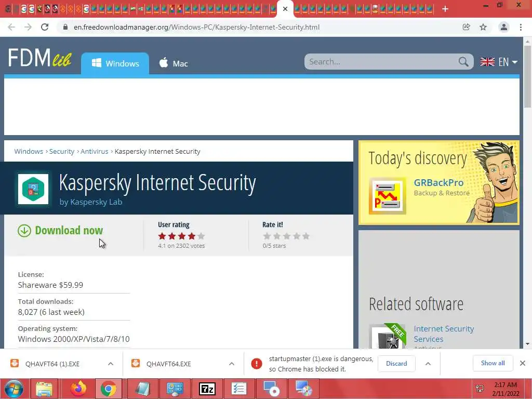
Task: Click 'Windows 2000/XP/Vista/7/8/10' text
Action: point(74,339)
